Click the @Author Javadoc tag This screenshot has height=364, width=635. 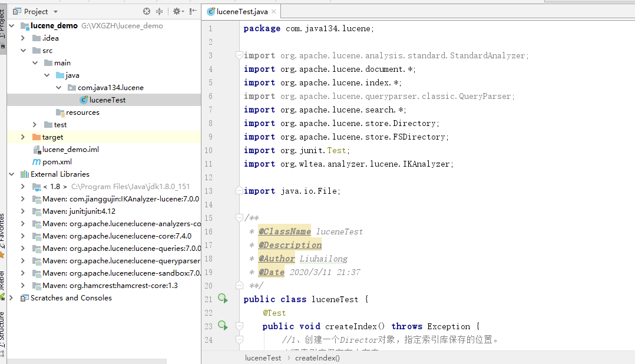pyautogui.click(x=277, y=259)
